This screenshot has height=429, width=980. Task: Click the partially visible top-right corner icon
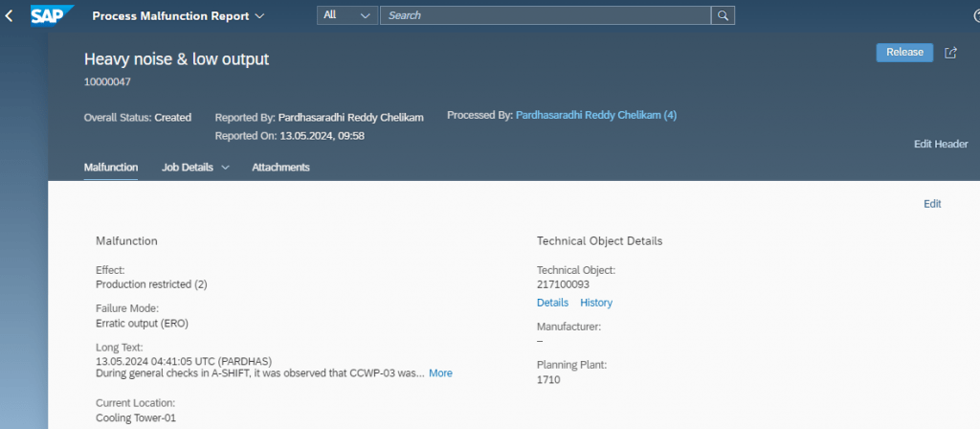tap(976, 16)
